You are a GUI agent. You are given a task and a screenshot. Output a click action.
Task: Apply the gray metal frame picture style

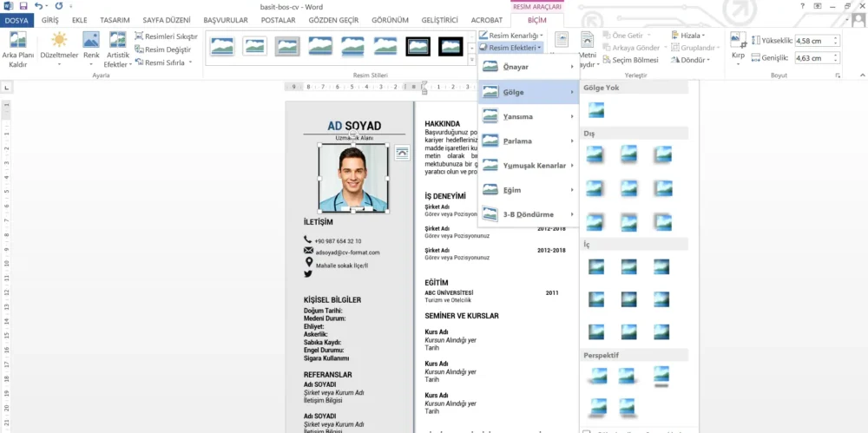pyautogui.click(x=287, y=47)
